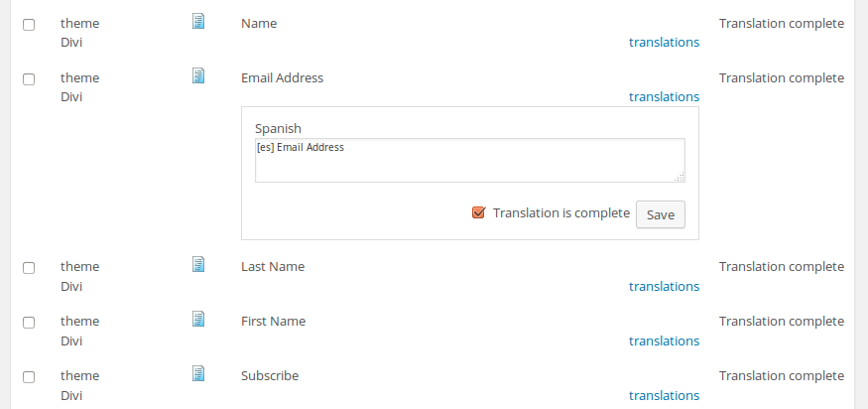Collapse translations under Email Address
The height and width of the screenshot is (409, 868).
pos(664,97)
